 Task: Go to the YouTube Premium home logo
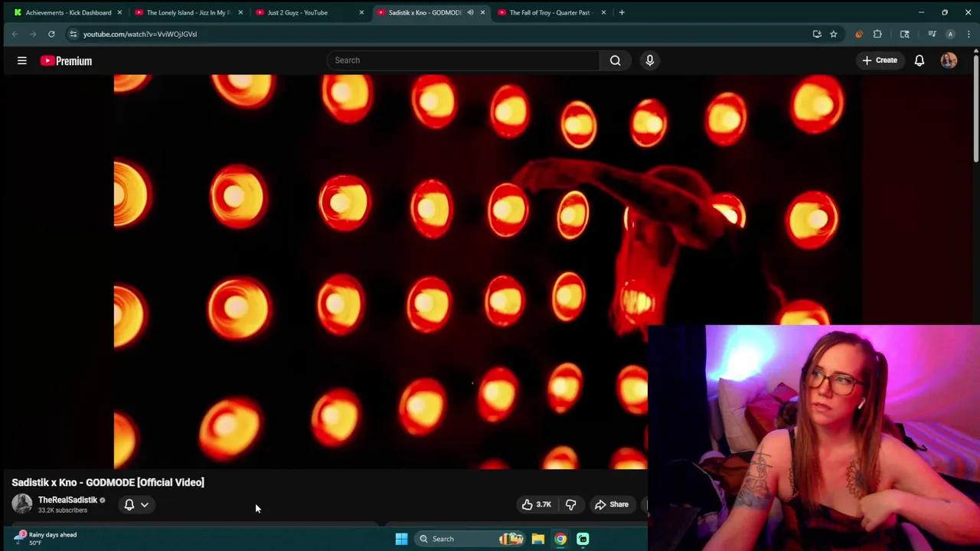[66, 60]
